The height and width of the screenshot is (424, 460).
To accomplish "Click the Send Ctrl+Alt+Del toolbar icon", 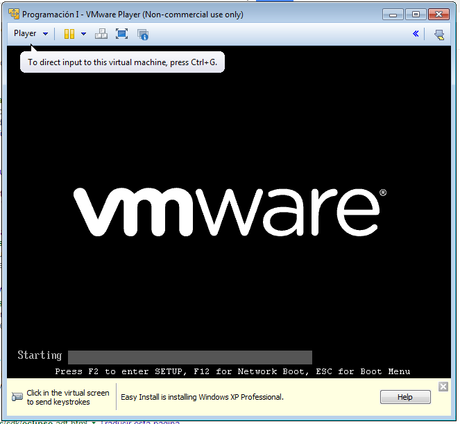I will point(101,34).
